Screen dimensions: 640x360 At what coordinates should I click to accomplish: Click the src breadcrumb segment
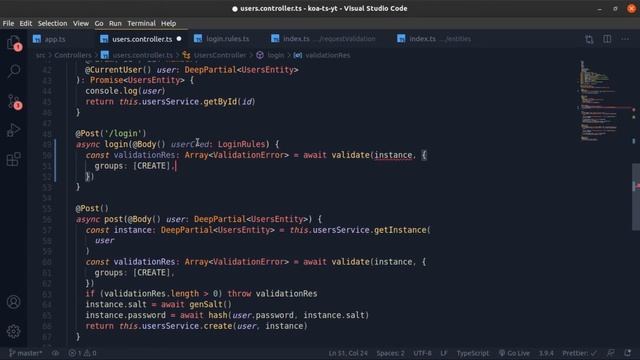coord(40,55)
